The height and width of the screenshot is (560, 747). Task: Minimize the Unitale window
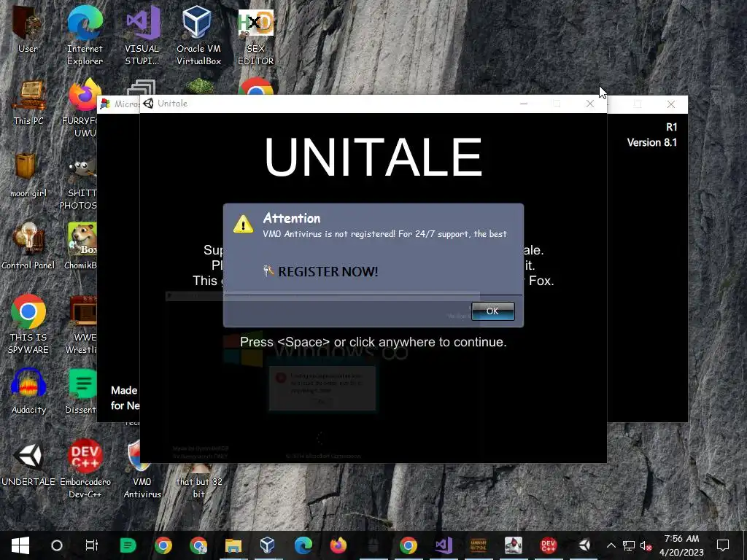524,104
